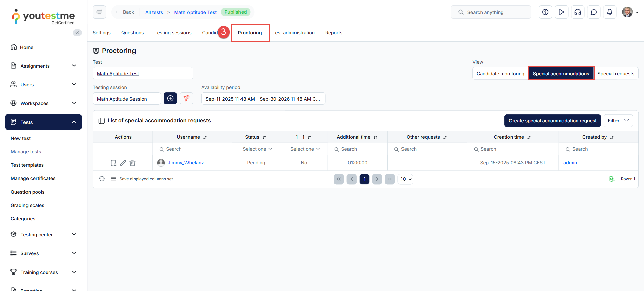The height and width of the screenshot is (291, 644).
Task: Click the headphones support icon
Action: pos(577,12)
